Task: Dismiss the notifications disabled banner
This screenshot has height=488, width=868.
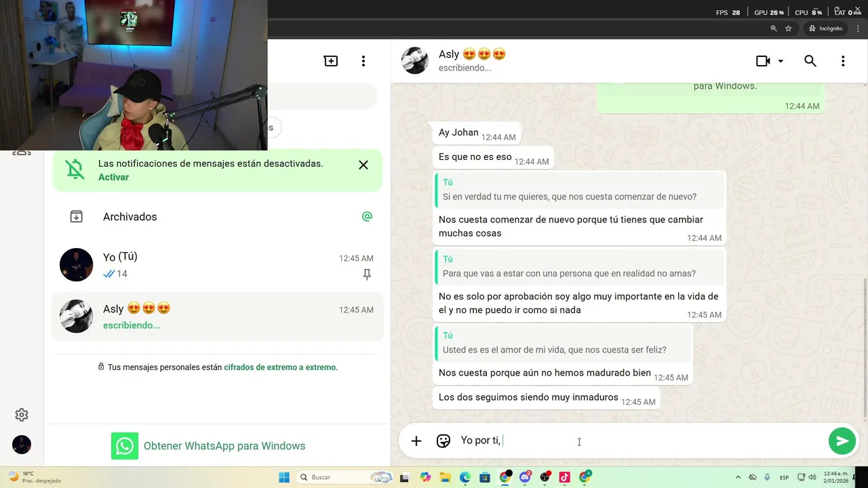Action: pyautogui.click(x=363, y=165)
